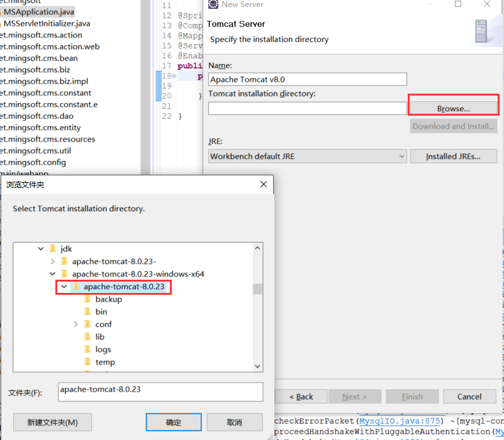Click scroll up arrow in folder tree
Image resolution: width=504 pixels, height=440 pixels.
(x=257, y=248)
